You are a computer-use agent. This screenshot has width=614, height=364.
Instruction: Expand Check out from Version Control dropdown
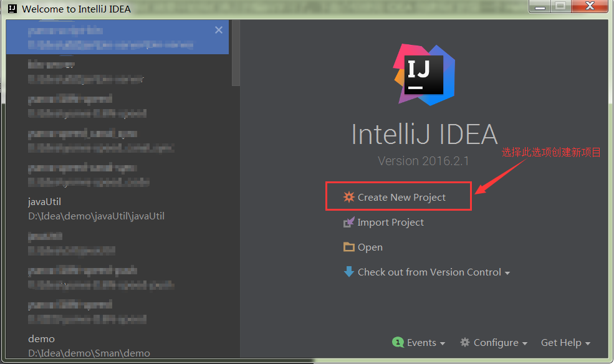(x=507, y=273)
